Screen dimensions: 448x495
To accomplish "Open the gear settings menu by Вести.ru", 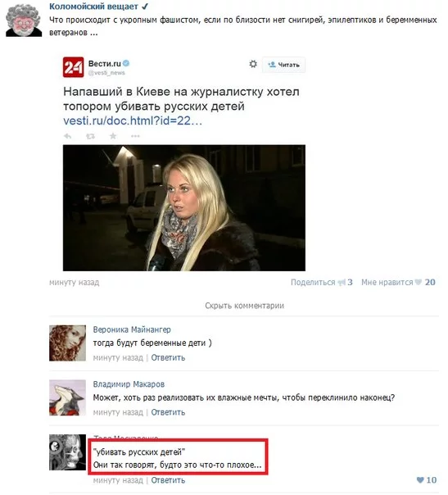I will 253,64.
